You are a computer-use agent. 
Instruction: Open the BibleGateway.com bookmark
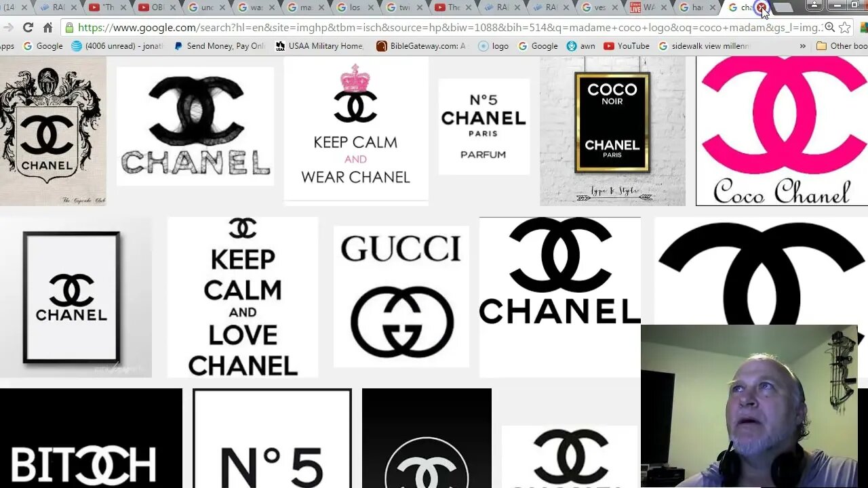click(x=421, y=46)
